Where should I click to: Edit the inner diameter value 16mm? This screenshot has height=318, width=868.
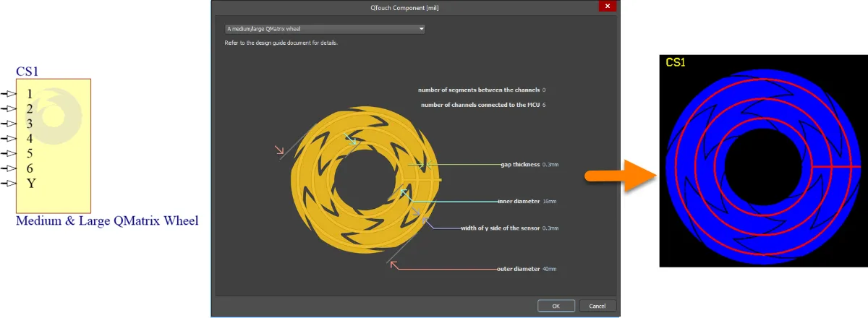(550, 201)
